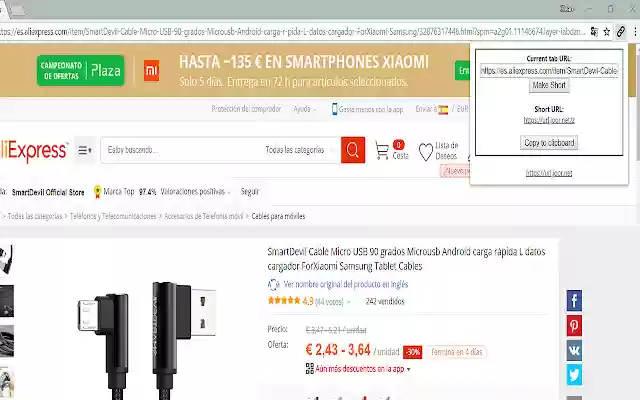Share on VK icon
The height and width of the screenshot is (400, 640).
point(574,350)
